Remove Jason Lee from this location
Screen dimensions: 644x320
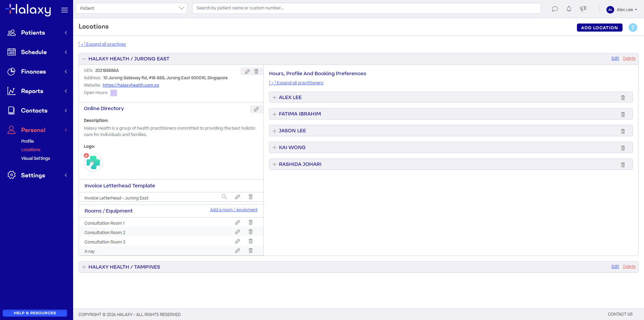(623, 131)
